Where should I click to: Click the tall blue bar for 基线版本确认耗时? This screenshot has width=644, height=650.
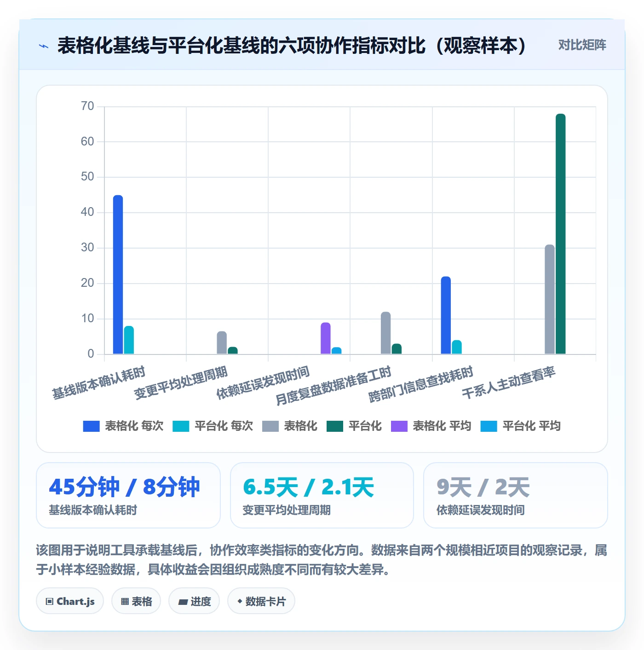point(118,275)
